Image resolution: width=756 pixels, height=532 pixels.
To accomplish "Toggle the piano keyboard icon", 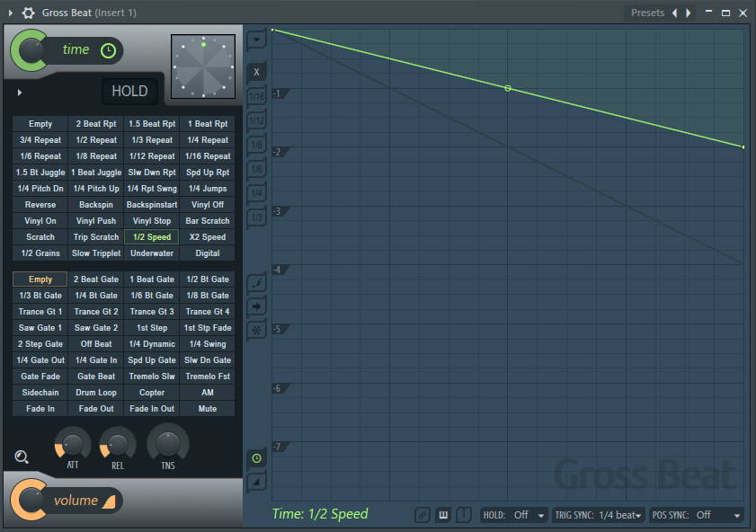I will pos(443,515).
